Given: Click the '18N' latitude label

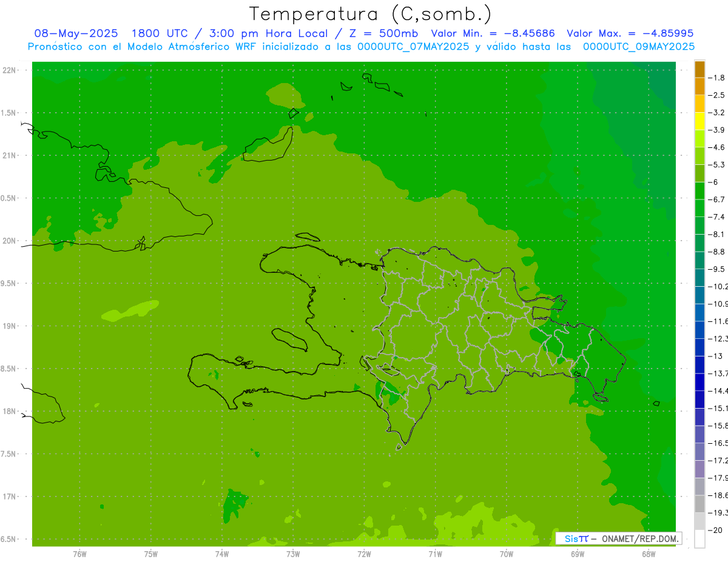Looking at the screenshot, I should coord(9,411).
